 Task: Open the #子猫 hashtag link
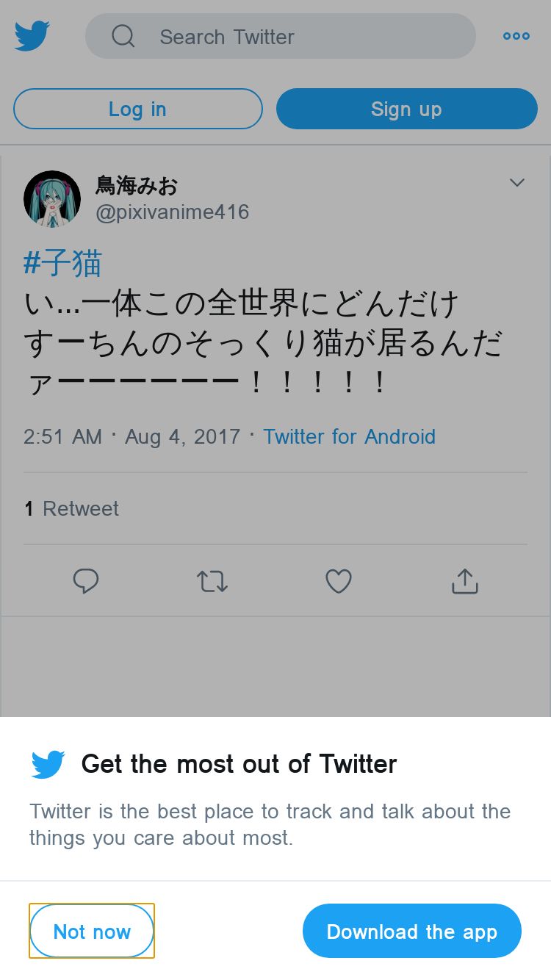[x=62, y=263]
